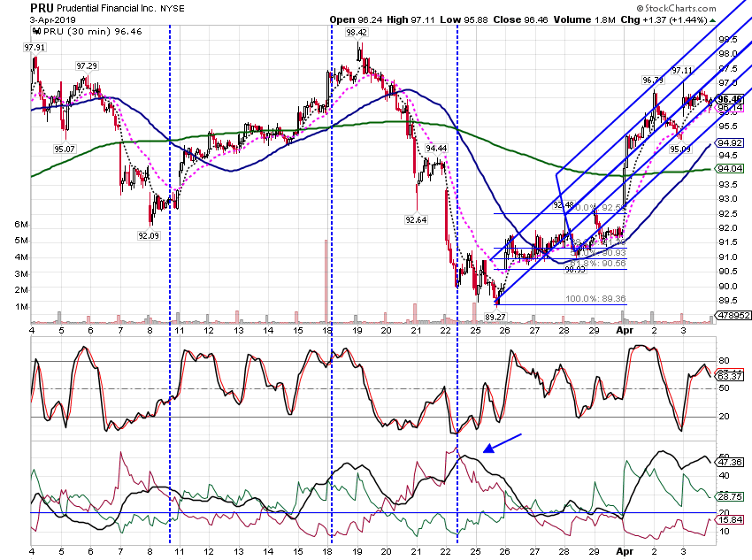
Task: Click the 98.42 peak price label
Action: click(x=357, y=33)
